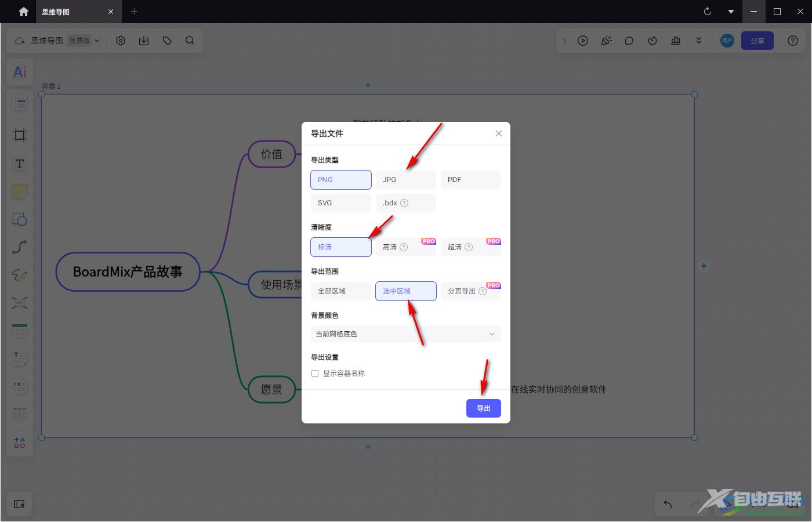Screen dimensions: 812x522
Task: Select 选中区域 export range
Action: [x=406, y=291]
